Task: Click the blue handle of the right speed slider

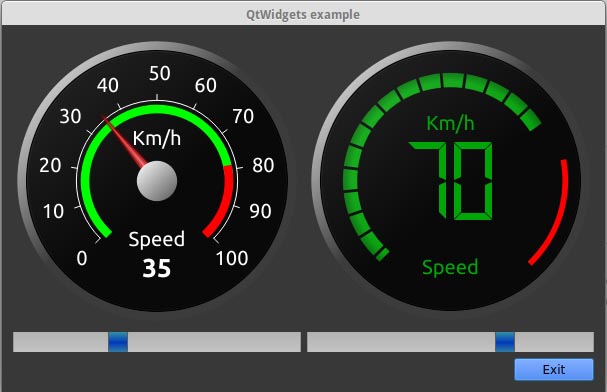Action: pos(505,342)
